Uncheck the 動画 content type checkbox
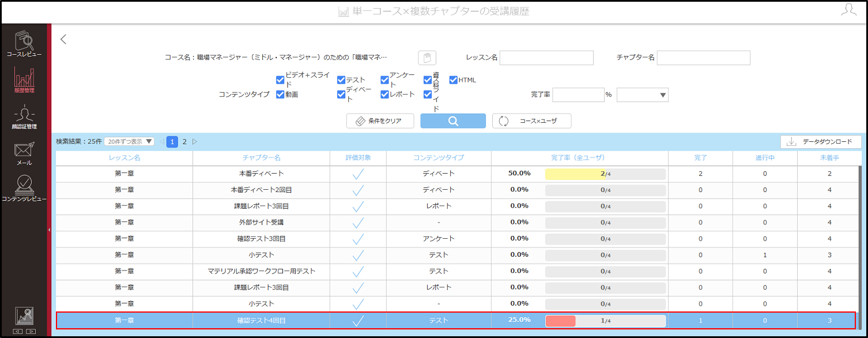 tap(280, 94)
